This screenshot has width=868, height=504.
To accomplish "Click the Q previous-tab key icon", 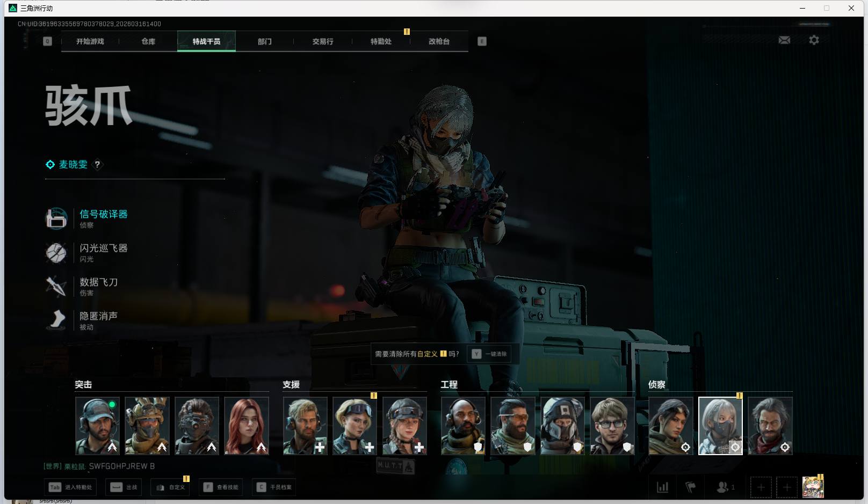I will tap(47, 41).
